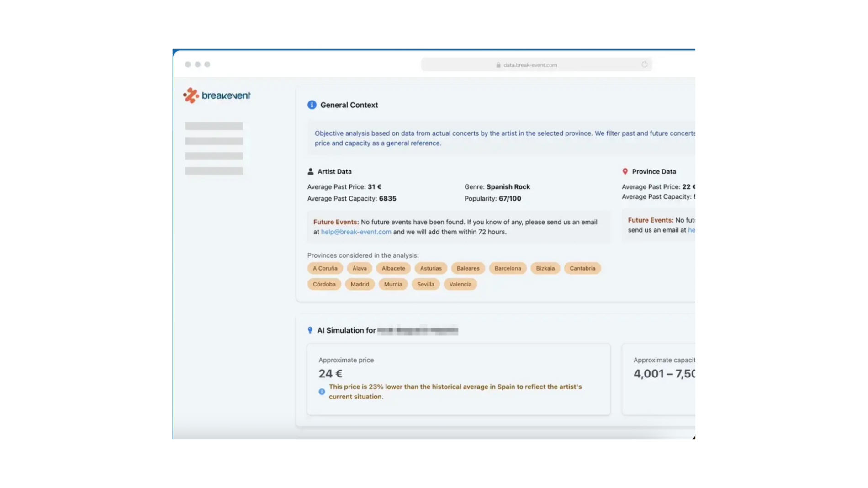Screen dimensions: 868x488
Task: Click the address bar lock icon
Action: click(498, 65)
